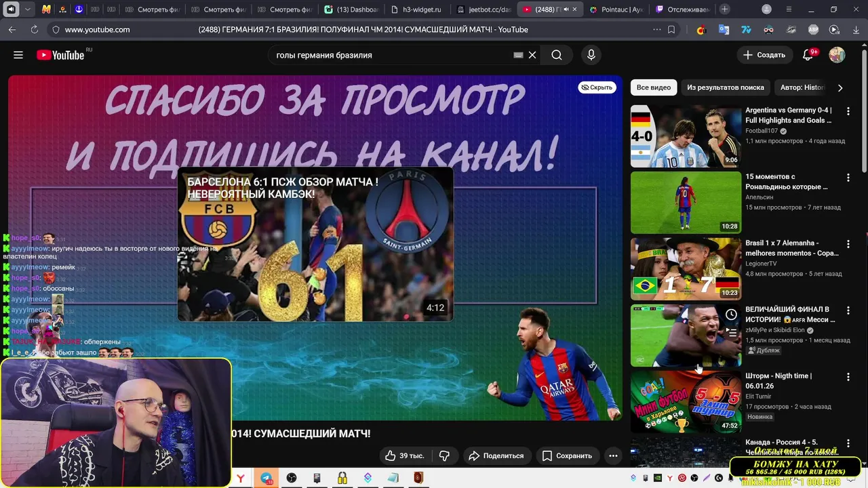Add ВЕЛИЧАЙШИЙ ФИНАЛ thumbnail to Watch Later
Image resolution: width=868 pixels, height=488 pixels.
(x=731, y=314)
